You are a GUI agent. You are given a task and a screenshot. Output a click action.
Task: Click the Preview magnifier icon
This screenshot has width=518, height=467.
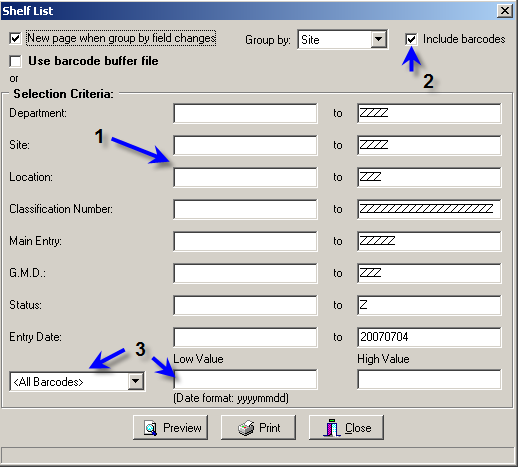click(150, 428)
